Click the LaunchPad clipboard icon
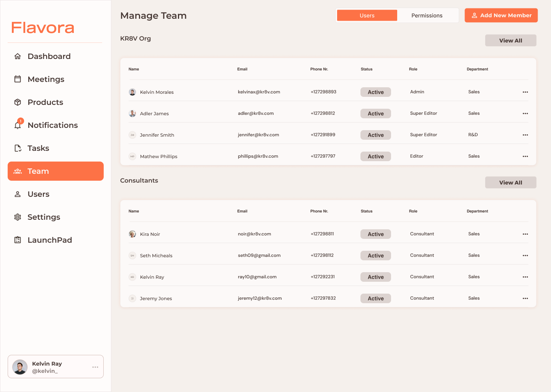The width and height of the screenshot is (551, 392). [x=18, y=240]
